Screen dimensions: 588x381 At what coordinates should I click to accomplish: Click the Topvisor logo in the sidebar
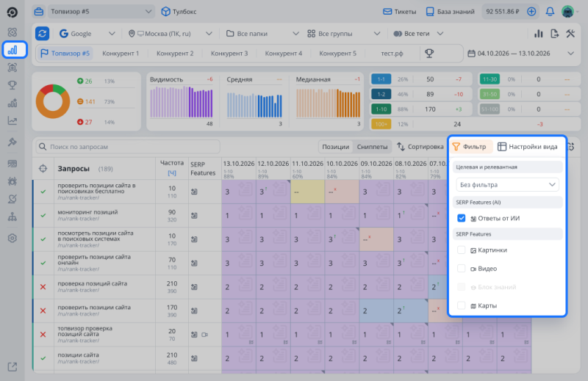pos(12,12)
